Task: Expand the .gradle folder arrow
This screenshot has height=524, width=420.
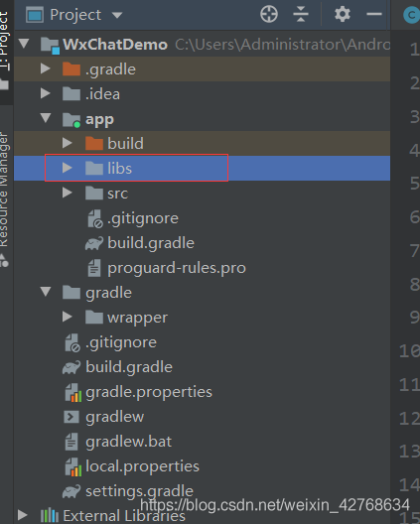Action: pos(45,68)
